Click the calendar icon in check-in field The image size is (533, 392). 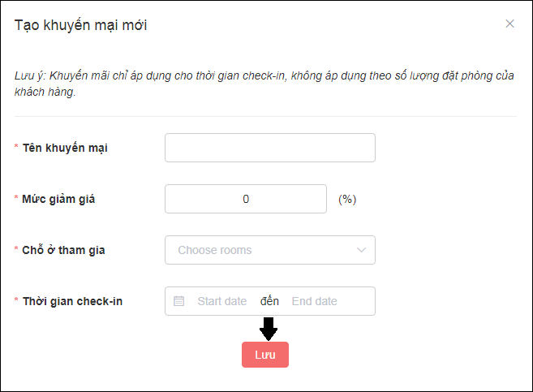coord(178,301)
